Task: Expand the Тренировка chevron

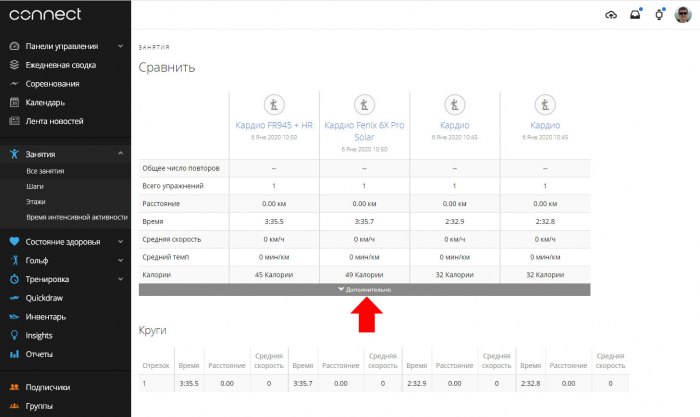Action: (121, 279)
